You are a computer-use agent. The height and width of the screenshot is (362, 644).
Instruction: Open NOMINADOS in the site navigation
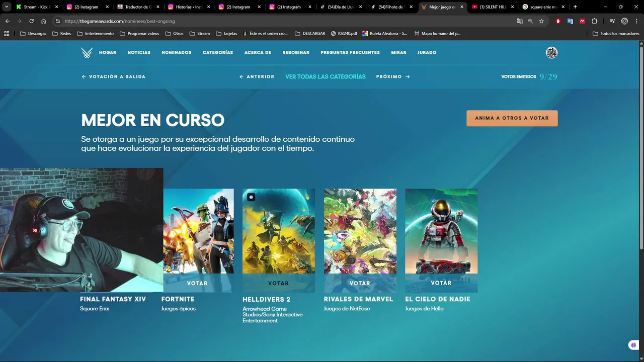click(177, 53)
